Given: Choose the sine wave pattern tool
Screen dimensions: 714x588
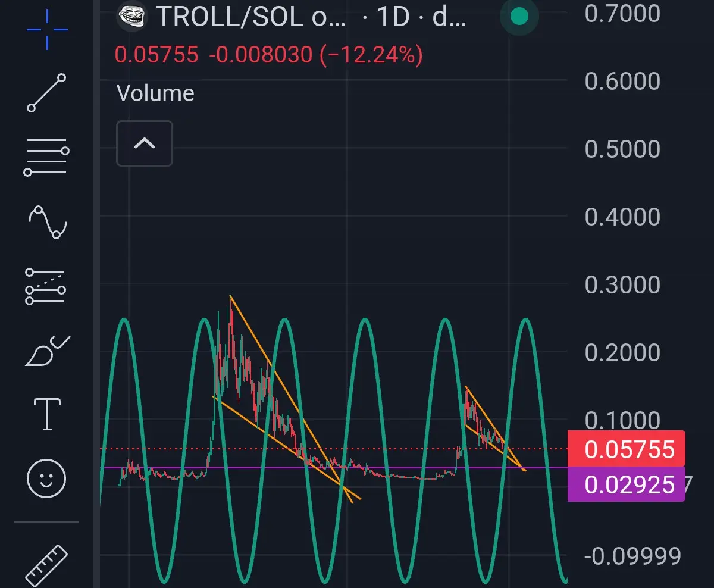Looking at the screenshot, I should click(47, 222).
